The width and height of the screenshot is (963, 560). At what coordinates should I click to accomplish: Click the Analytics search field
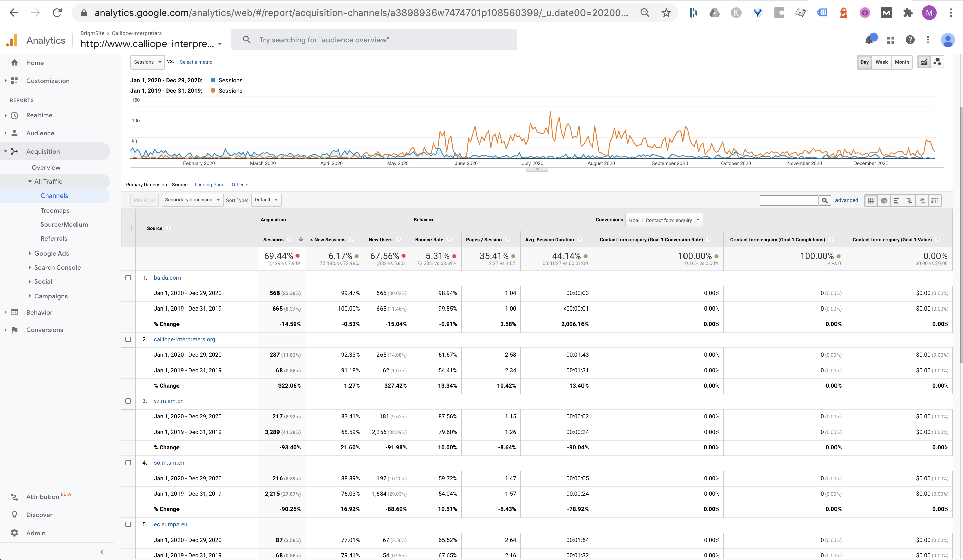click(x=374, y=40)
